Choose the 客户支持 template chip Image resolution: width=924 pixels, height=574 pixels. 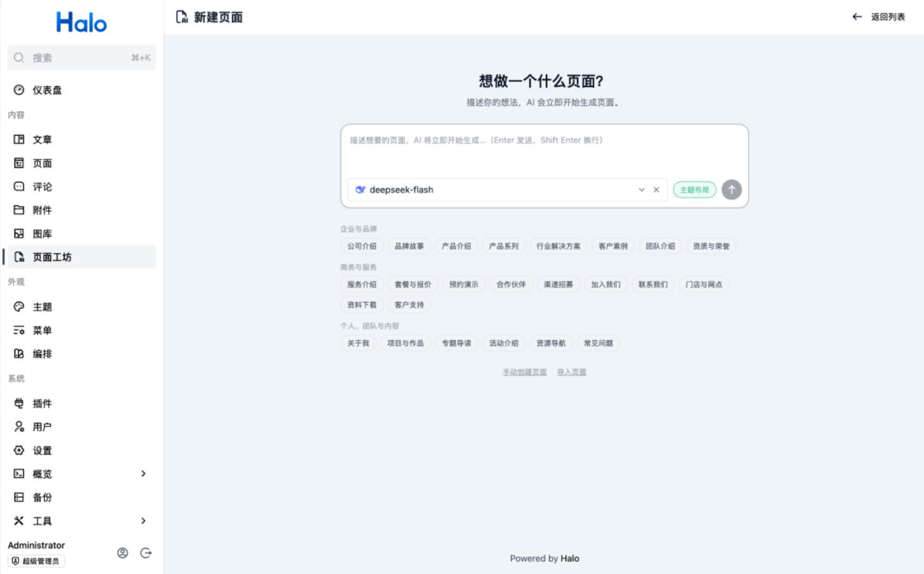(409, 305)
